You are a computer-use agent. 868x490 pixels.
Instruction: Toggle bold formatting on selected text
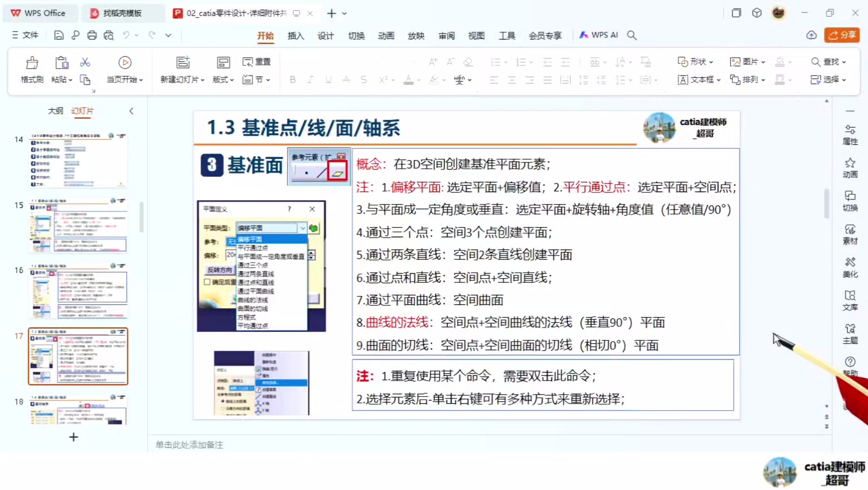[292, 79]
